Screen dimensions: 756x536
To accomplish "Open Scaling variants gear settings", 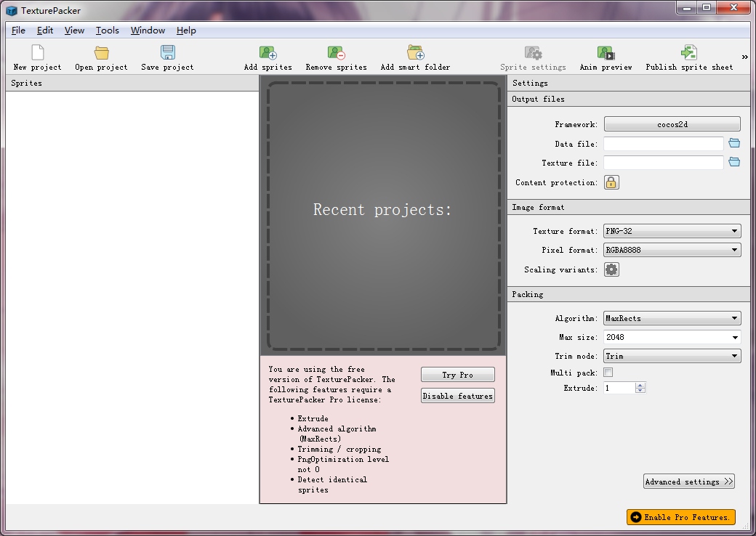I will [x=611, y=269].
